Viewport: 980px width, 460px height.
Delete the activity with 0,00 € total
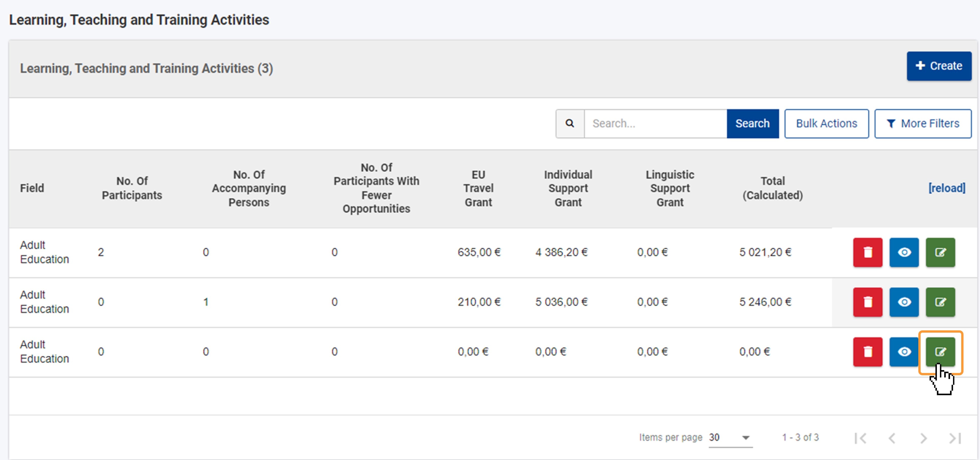click(867, 352)
